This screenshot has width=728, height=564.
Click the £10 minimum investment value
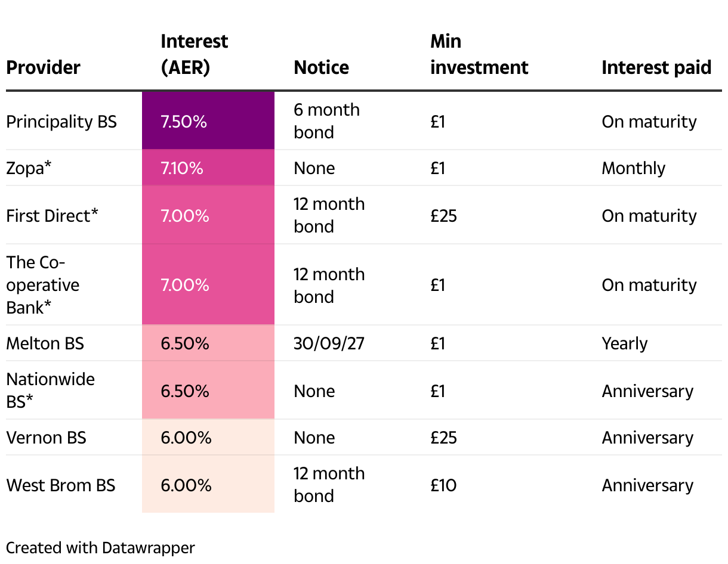coord(443,485)
